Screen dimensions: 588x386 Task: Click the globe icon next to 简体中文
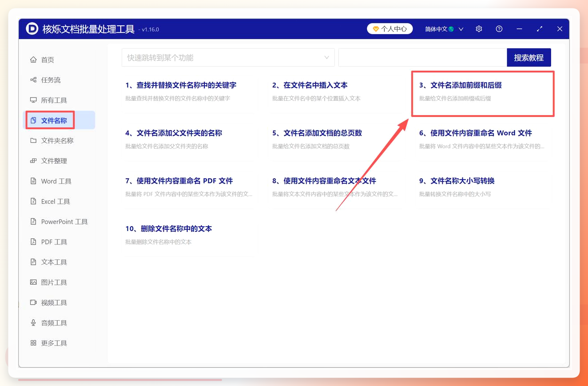coord(451,29)
